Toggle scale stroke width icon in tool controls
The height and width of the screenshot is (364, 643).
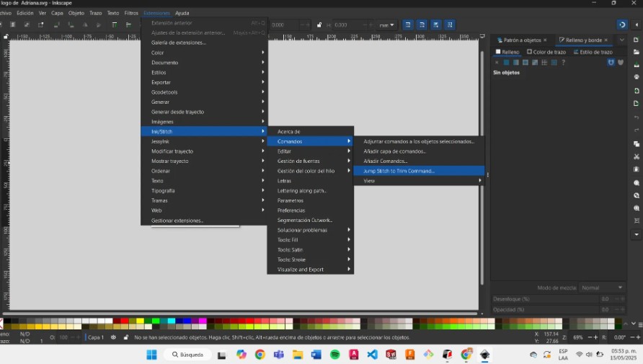pos(407,25)
